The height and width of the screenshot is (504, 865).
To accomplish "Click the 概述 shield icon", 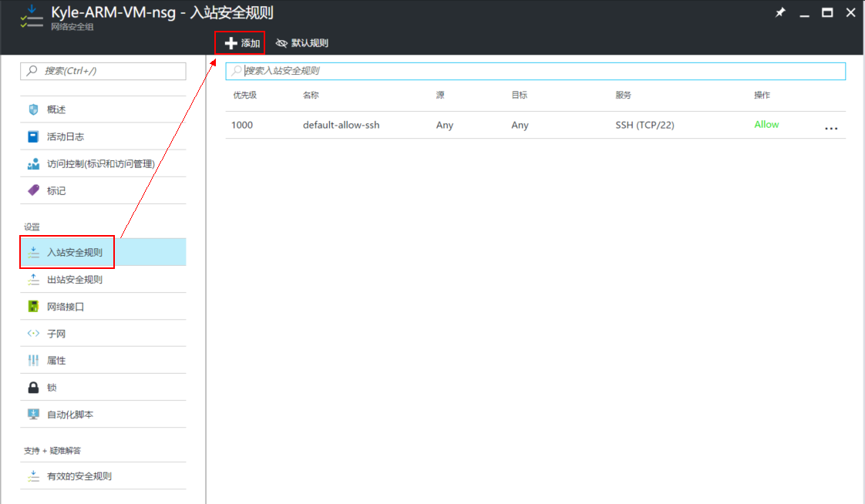I will [33, 109].
